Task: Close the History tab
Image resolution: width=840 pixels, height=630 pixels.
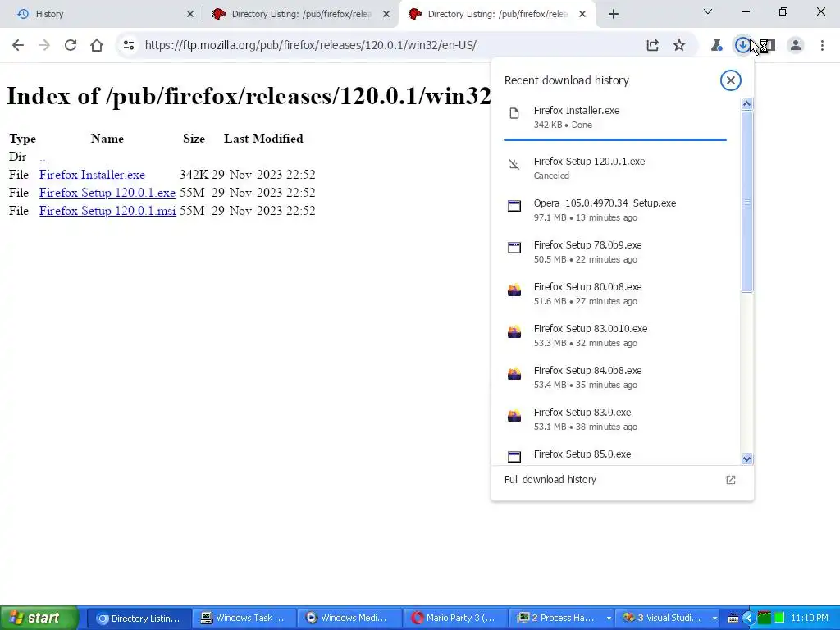Action: [189, 14]
